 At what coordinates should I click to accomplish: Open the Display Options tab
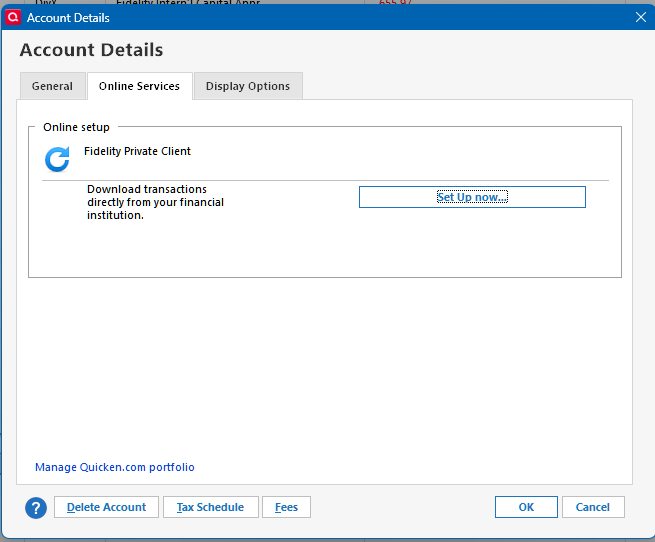(248, 86)
